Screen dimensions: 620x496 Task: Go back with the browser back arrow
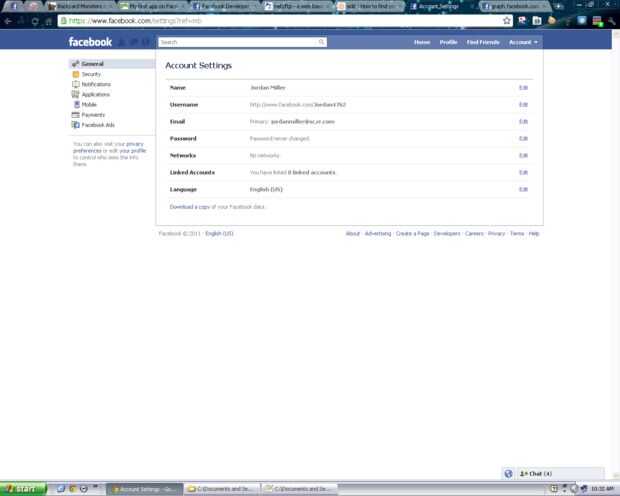pyautogui.click(x=8, y=21)
